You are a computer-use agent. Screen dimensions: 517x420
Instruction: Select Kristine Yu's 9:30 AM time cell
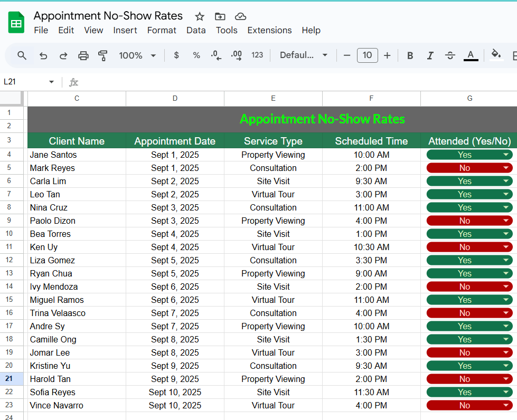coord(372,366)
